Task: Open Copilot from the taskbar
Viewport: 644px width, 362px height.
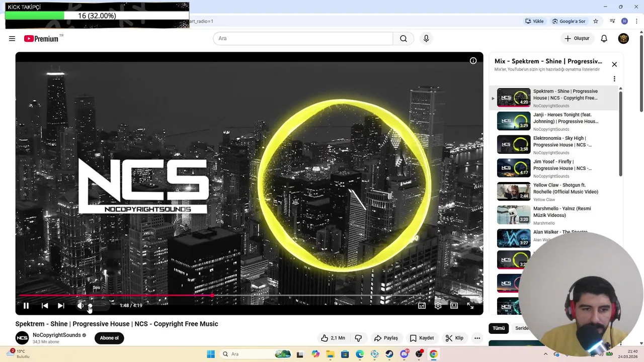Action: pos(315,354)
